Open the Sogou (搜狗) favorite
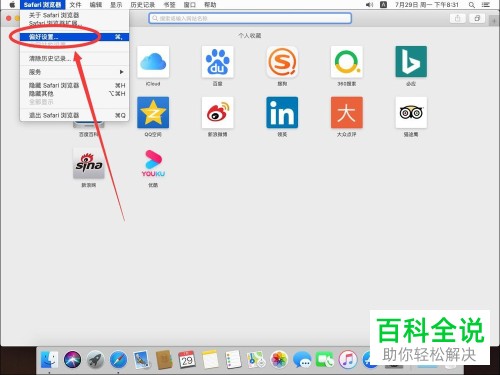Image resolution: width=500 pixels, height=375 pixels. [282, 62]
